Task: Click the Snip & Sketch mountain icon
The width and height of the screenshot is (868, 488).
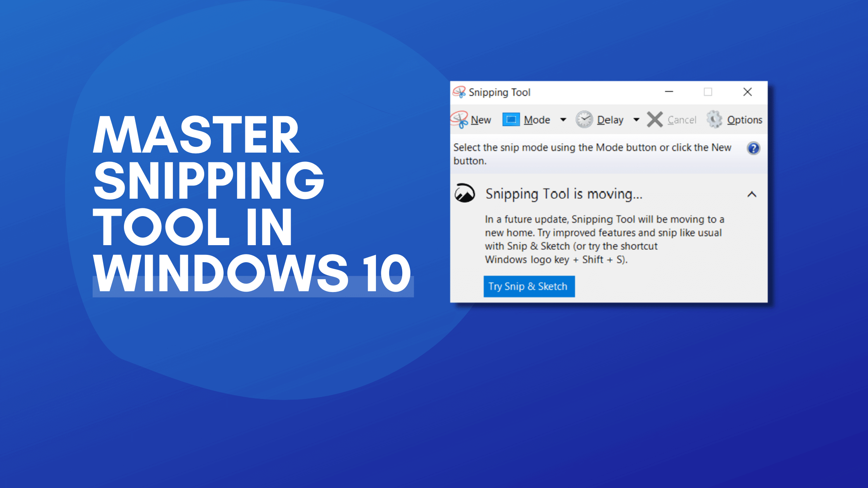Action: tap(465, 193)
